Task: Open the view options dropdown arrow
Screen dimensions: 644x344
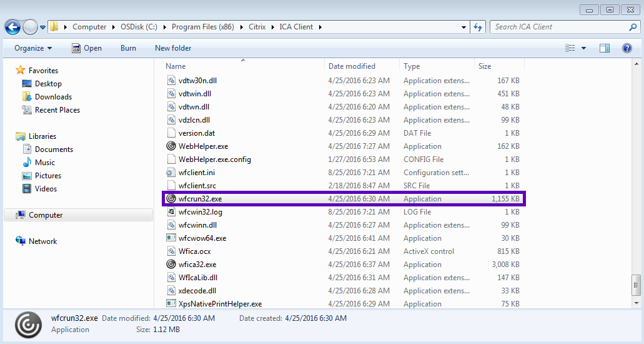Action: [583, 48]
